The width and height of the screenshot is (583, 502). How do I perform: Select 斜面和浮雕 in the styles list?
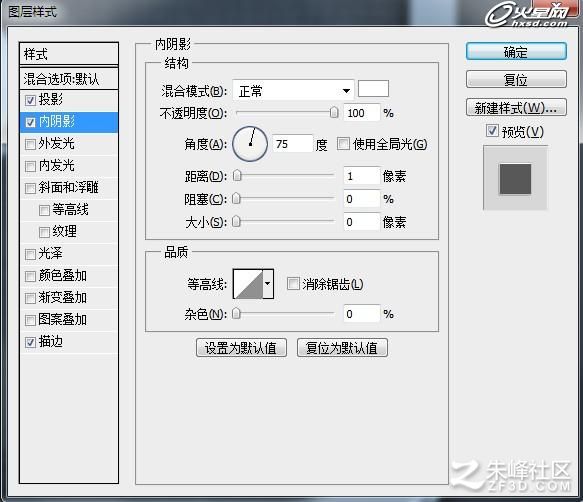69,187
